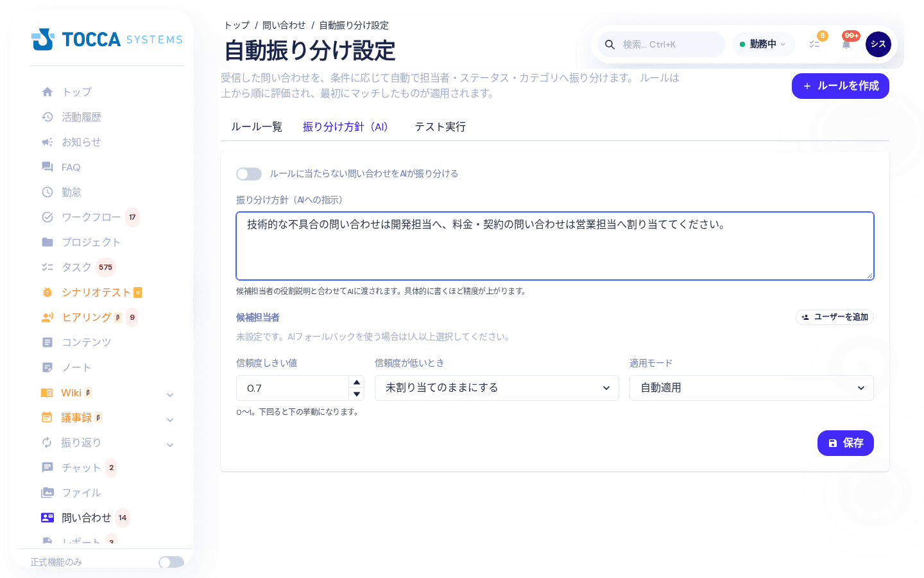Open ヒアリング voice icon
This screenshot has width=924, height=578.
(x=47, y=317)
